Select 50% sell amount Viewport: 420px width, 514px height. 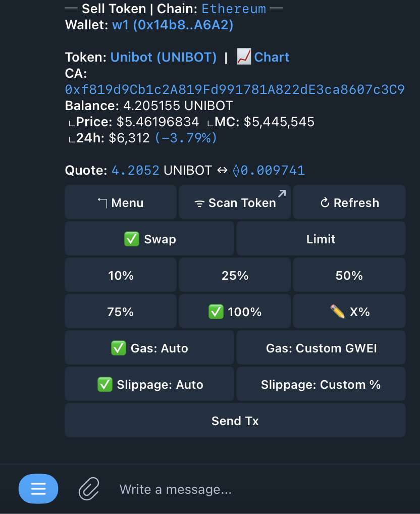point(349,275)
